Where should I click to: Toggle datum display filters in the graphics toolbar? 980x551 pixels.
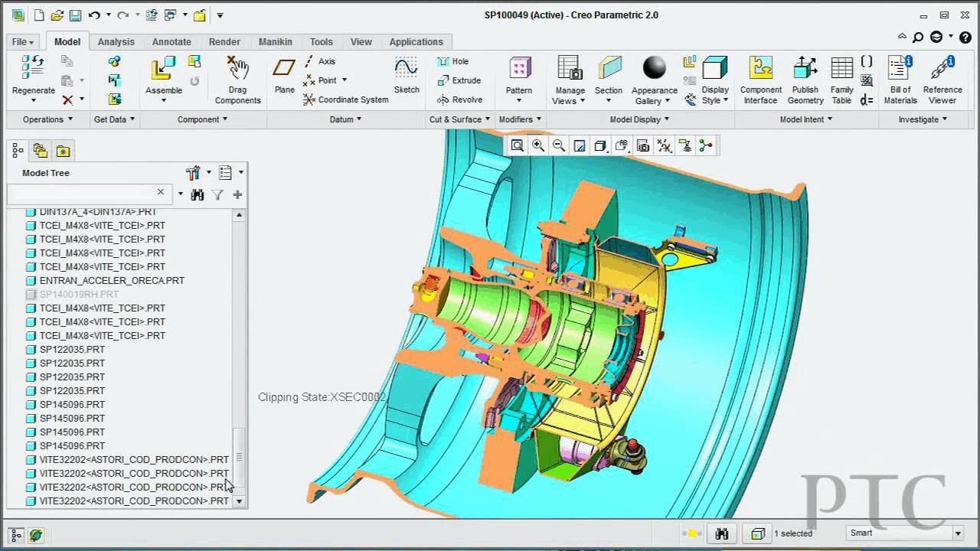coord(664,145)
